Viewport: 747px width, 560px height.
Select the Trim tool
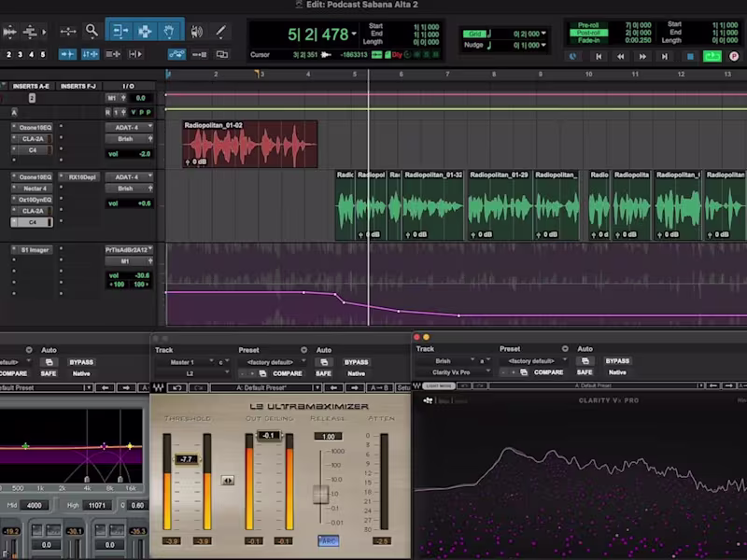[x=120, y=31]
